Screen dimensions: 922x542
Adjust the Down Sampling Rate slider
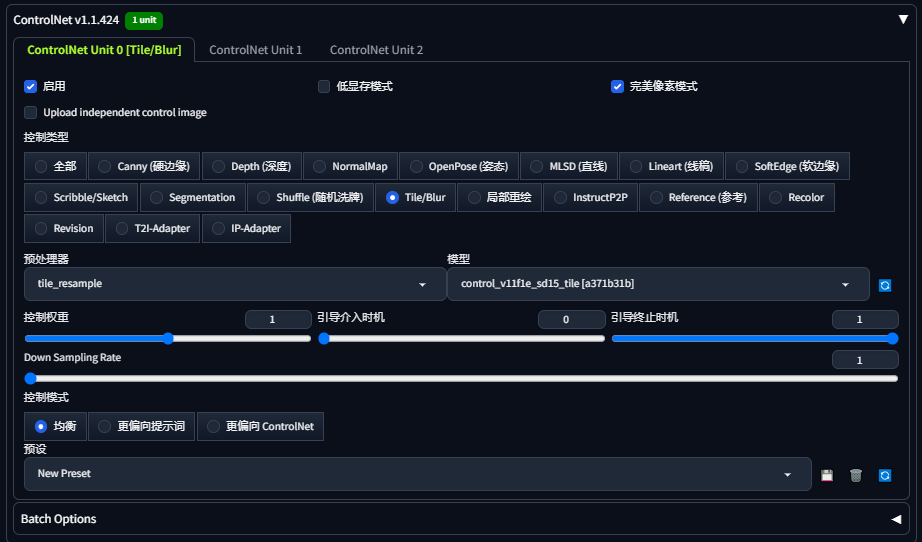coord(461,379)
